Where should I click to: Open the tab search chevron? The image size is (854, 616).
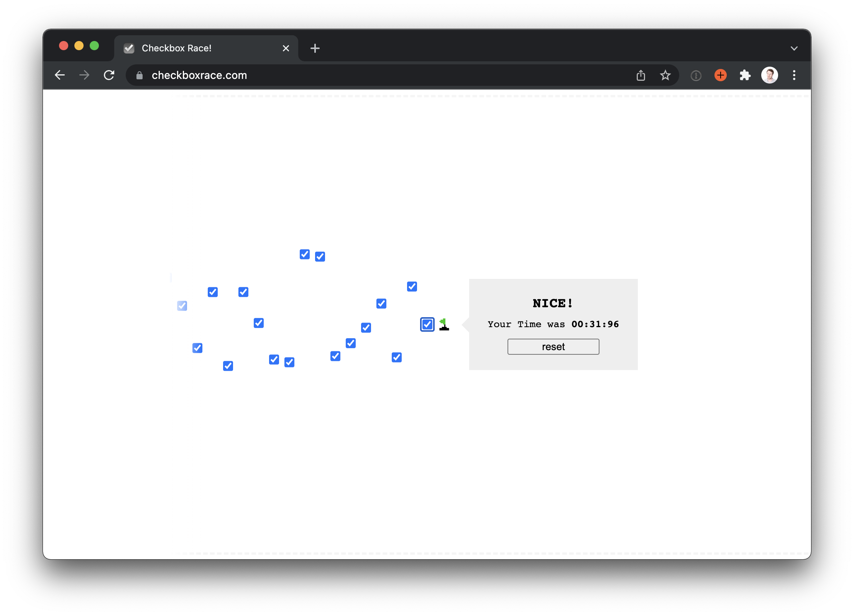[x=794, y=48]
